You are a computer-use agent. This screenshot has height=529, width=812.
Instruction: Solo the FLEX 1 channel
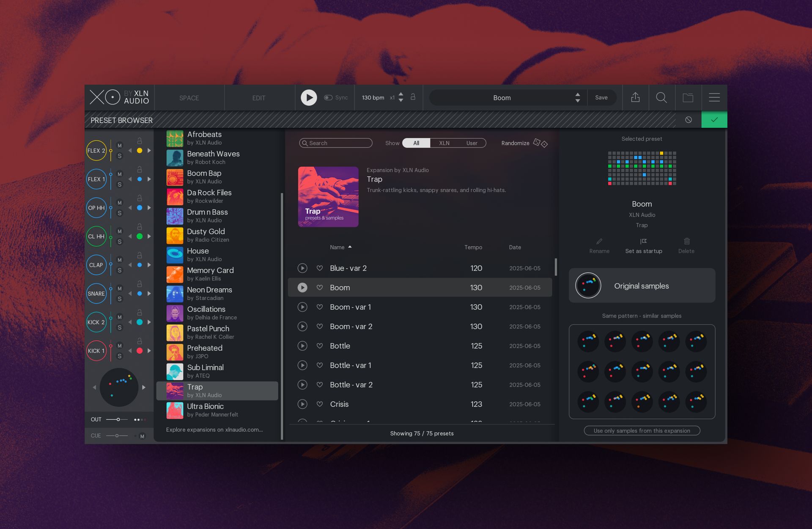(x=120, y=185)
